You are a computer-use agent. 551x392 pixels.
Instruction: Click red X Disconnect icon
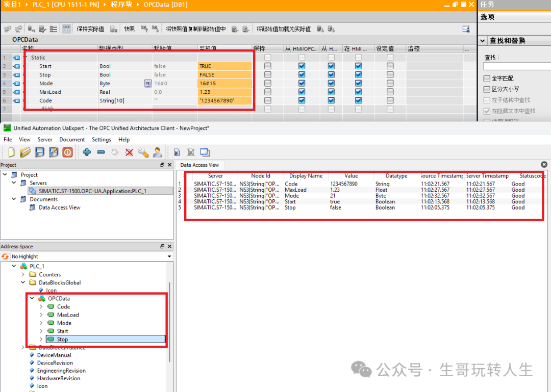coord(129,152)
